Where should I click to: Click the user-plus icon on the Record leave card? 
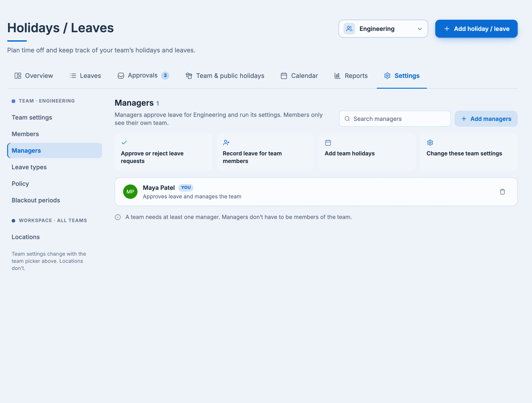(x=226, y=143)
